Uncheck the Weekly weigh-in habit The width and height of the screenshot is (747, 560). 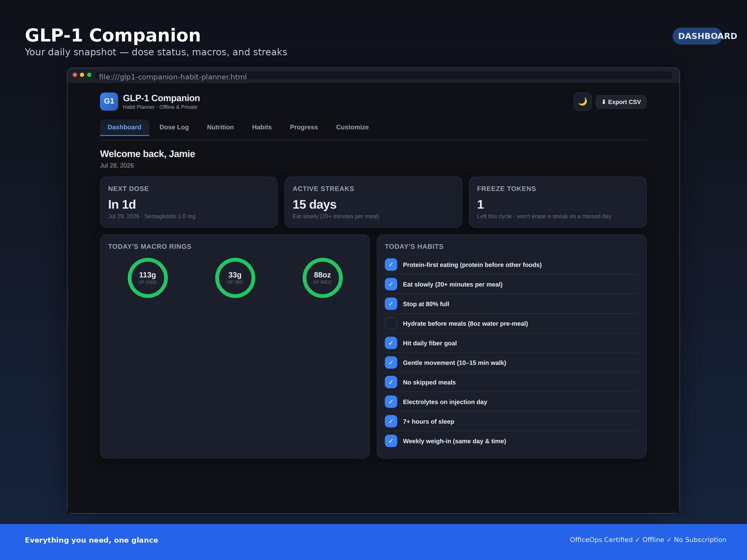click(x=391, y=441)
